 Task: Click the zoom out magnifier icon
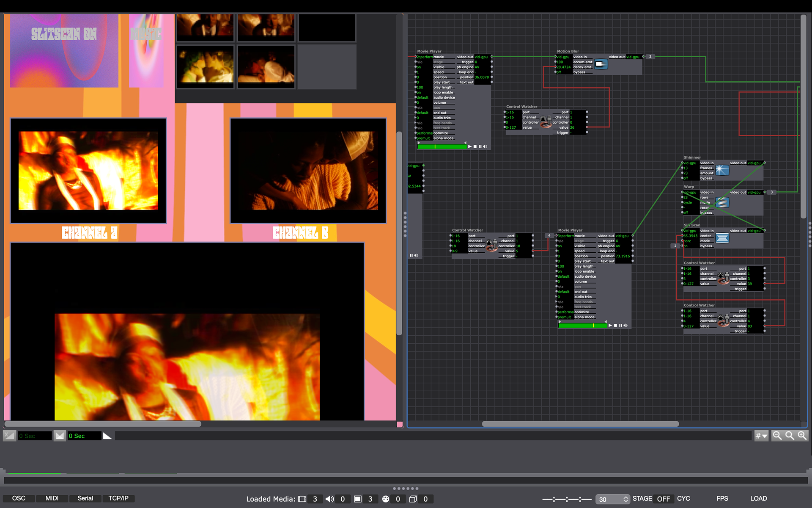click(777, 436)
